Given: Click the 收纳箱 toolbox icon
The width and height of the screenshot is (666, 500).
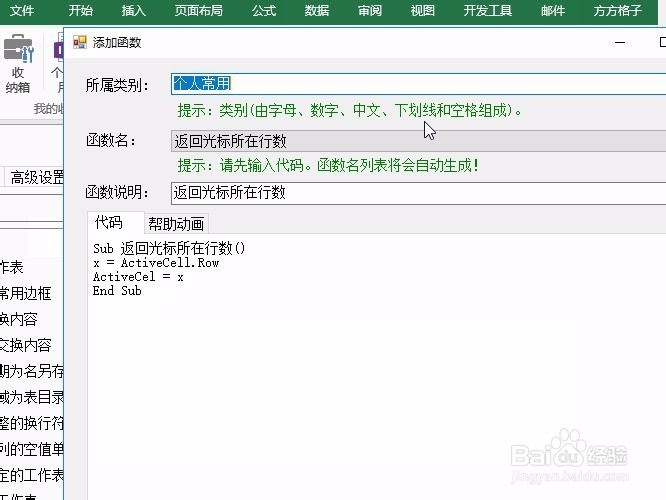Looking at the screenshot, I should click(x=18, y=64).
